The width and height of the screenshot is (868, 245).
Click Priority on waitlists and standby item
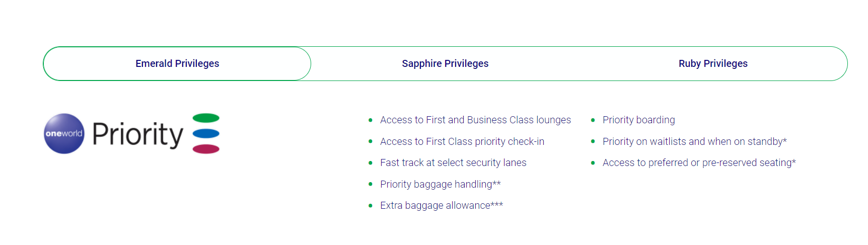(695, 141)
